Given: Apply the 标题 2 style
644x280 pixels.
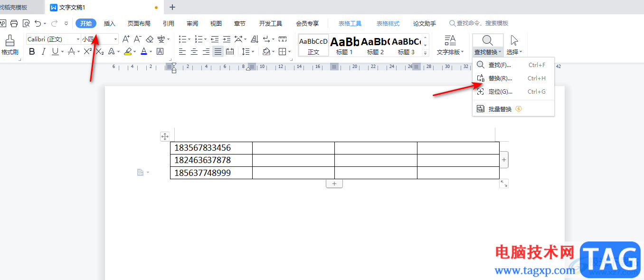Looking at the screenshot, I should coord(375,46).
